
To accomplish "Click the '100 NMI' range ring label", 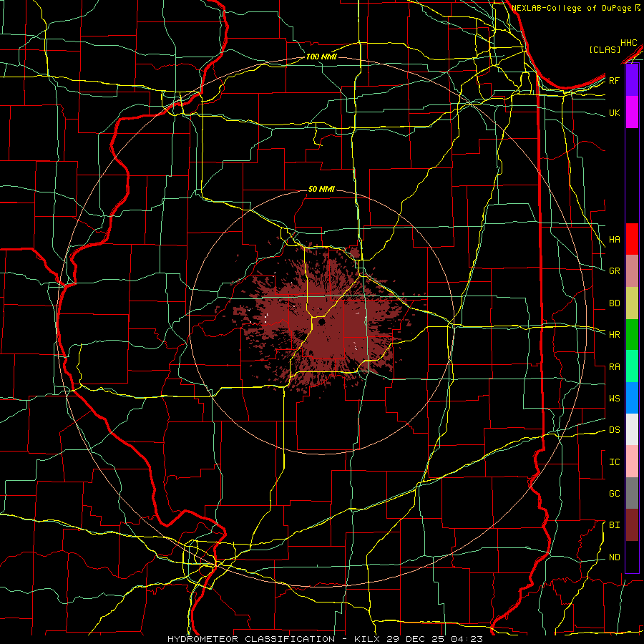I will tap(321, 57).
